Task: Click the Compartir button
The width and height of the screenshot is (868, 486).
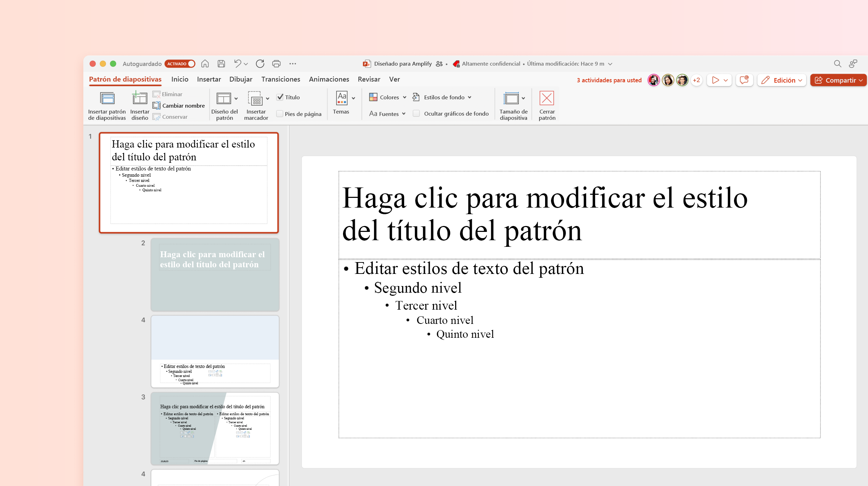Action: click(x=838, y=80)
